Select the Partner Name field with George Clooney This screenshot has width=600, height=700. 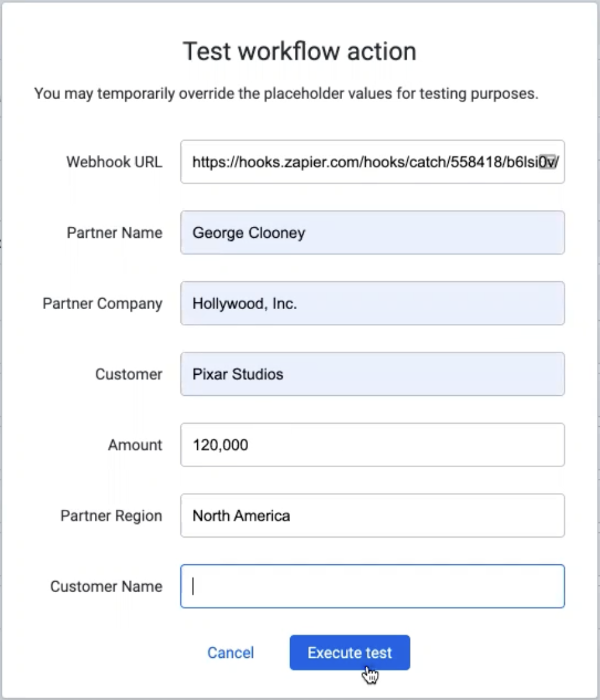372,232
